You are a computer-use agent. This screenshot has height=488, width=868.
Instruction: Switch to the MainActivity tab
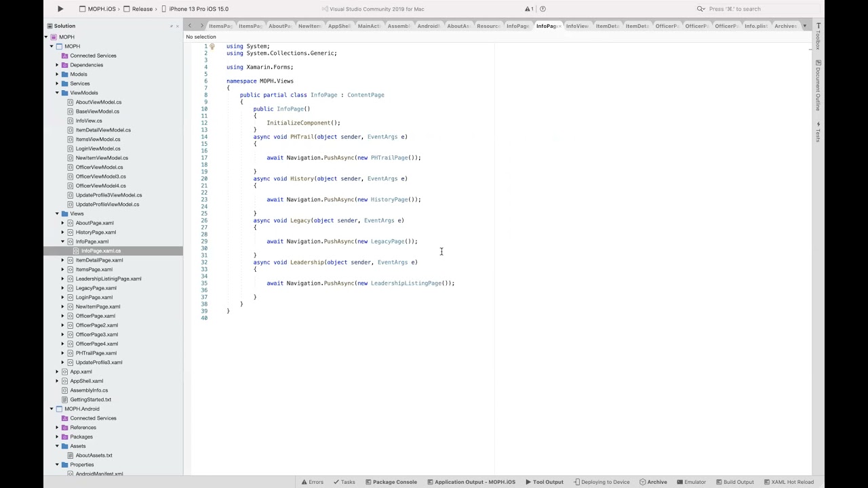click(369, 26)
